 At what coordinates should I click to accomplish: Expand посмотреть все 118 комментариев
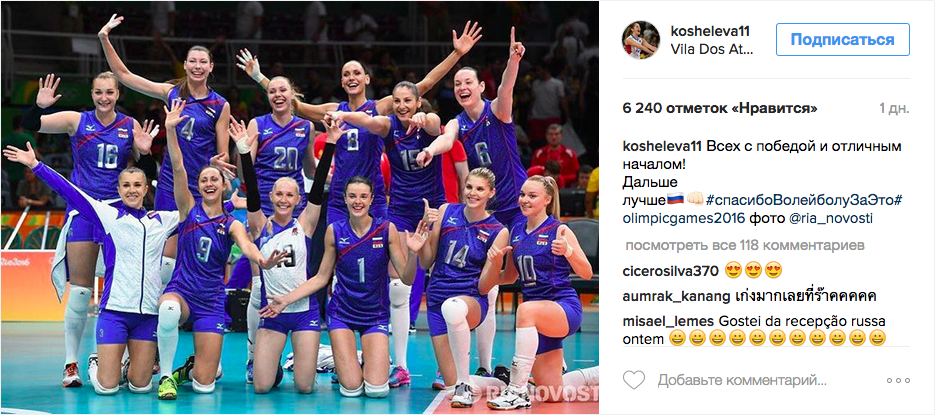pos(736,246)
